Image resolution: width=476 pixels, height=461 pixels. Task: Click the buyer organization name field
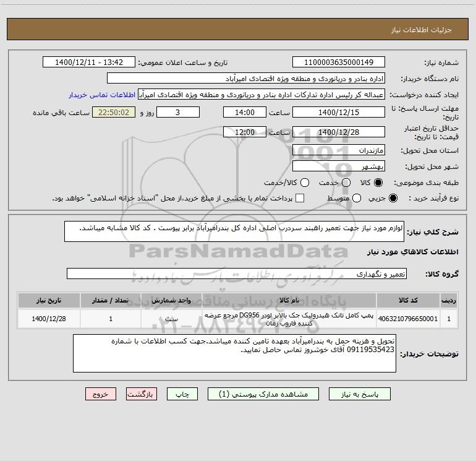(246, 78)
